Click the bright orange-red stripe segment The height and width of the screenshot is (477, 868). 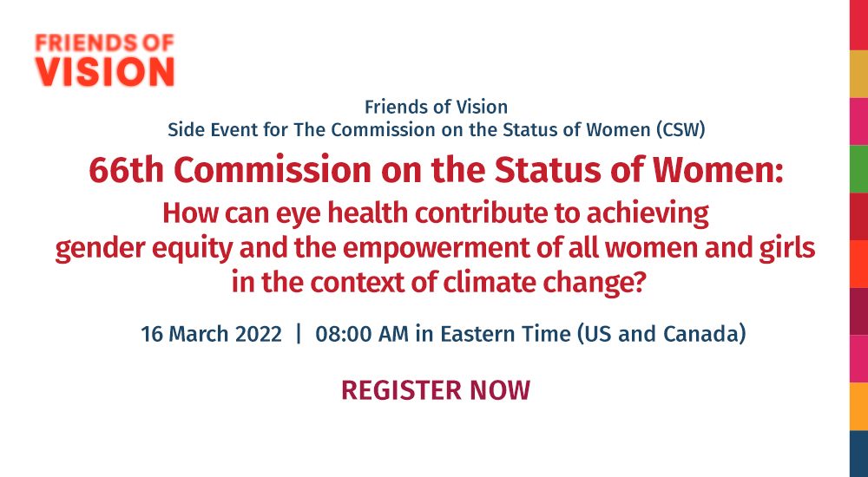[x=858, y=265]
